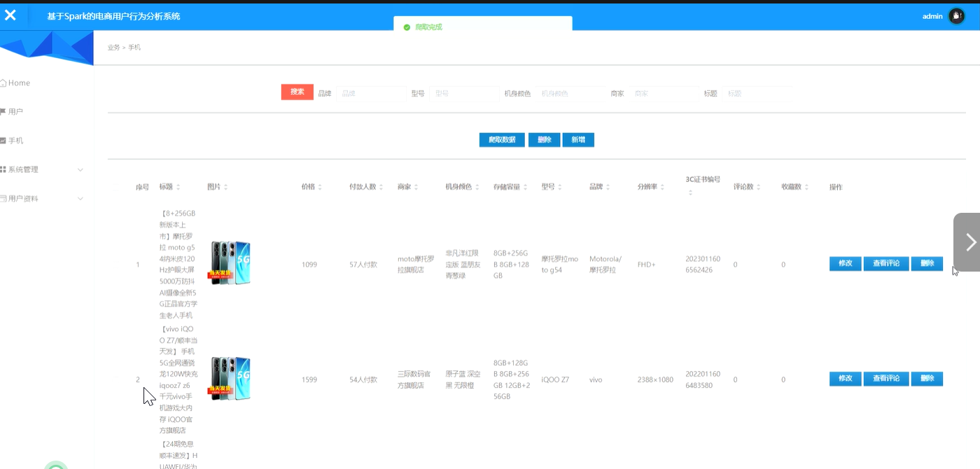Click the 爬取数据 button
Screen dimensions: 980x469
[501, 139]
